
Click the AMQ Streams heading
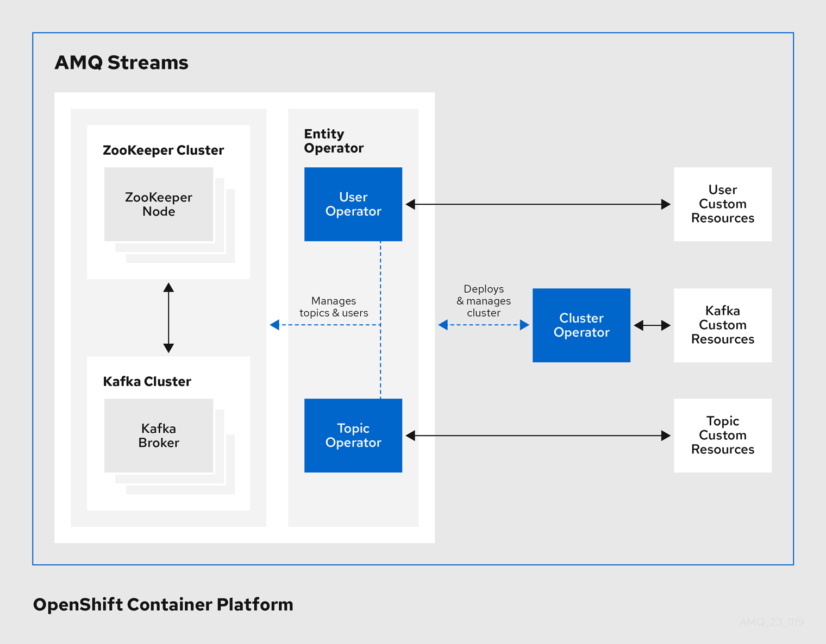121,62
